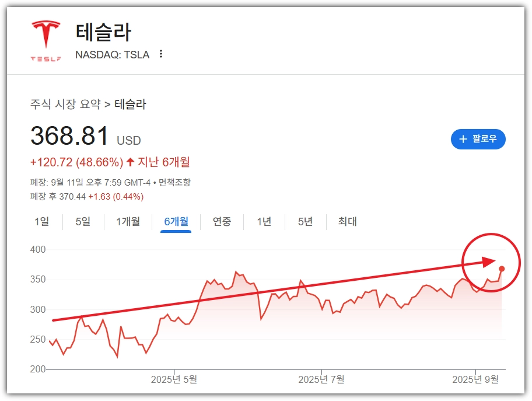Open the three-dot more options menu
The width and height of the screenshot is (532, 401).
coord(161,54)
